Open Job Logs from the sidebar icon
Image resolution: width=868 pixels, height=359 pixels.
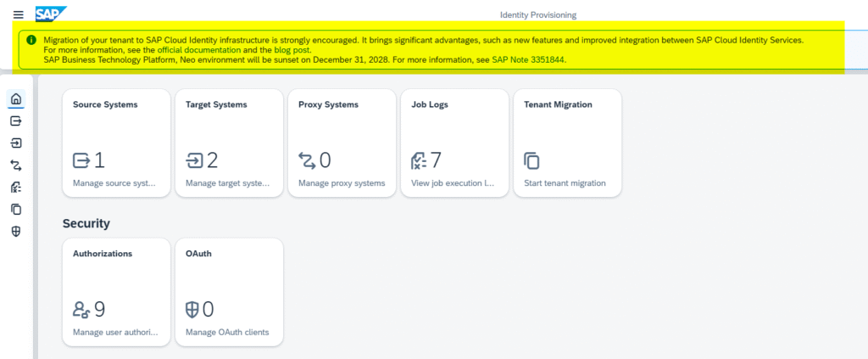16,188
